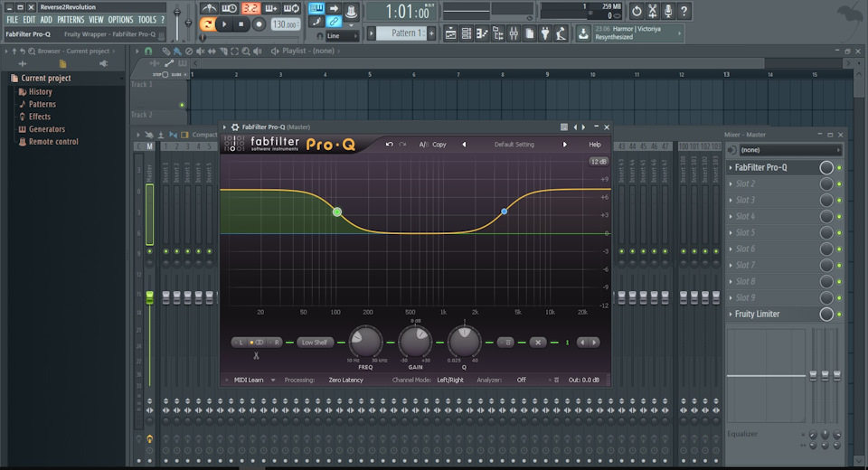The width and height of the screenshot is (868, 470).
Task: Toggle the playlist magnet snap icon
Action: coord(148,51)
